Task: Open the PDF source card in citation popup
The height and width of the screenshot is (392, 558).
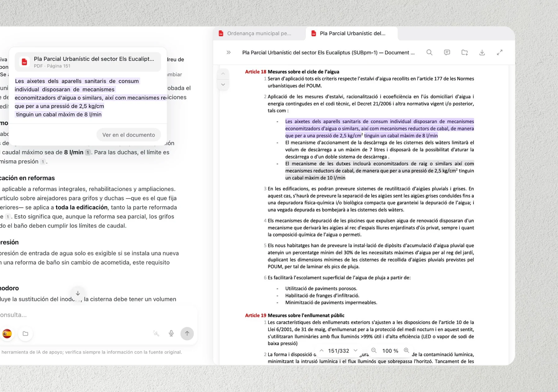Action: 88,62
